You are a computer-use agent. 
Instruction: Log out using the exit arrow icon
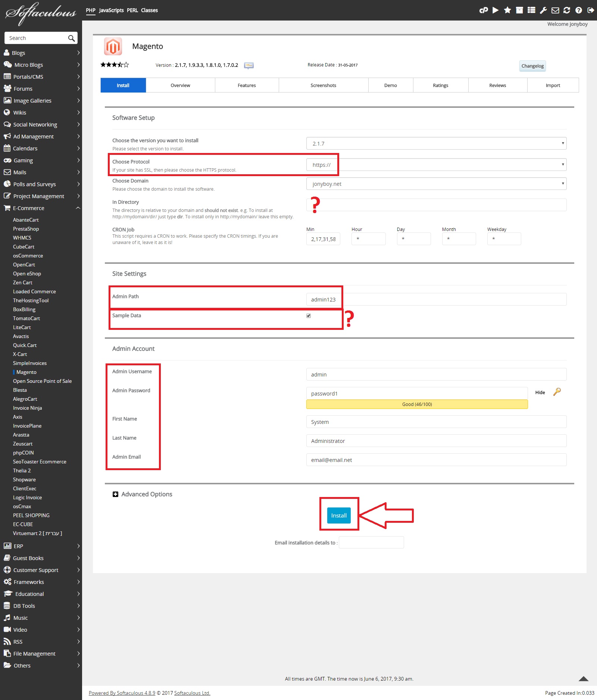coord(591,10)
